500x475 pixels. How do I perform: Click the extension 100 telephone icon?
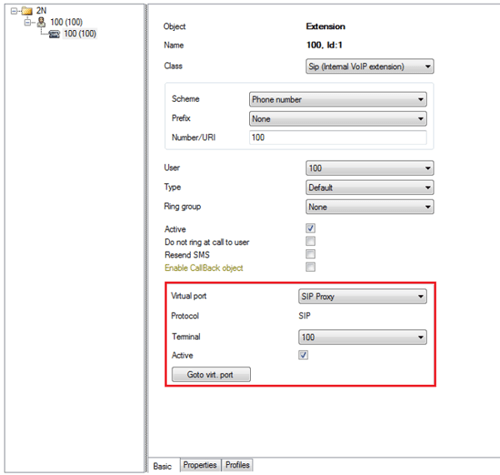click(54, 34)
